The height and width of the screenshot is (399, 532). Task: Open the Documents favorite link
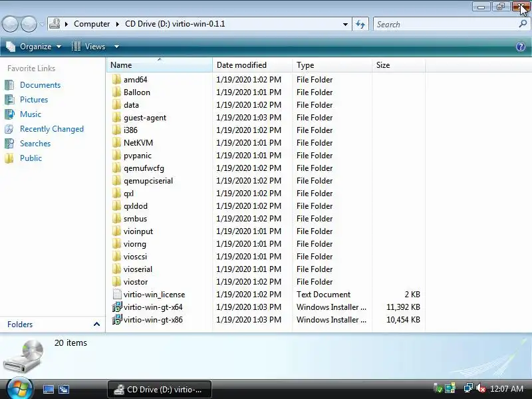point(40,85)
